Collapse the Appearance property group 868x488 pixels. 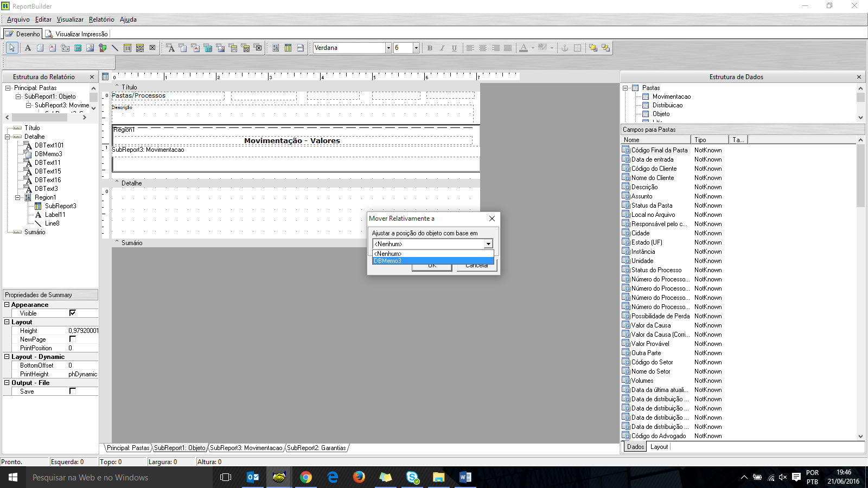[x=7, y=305]
